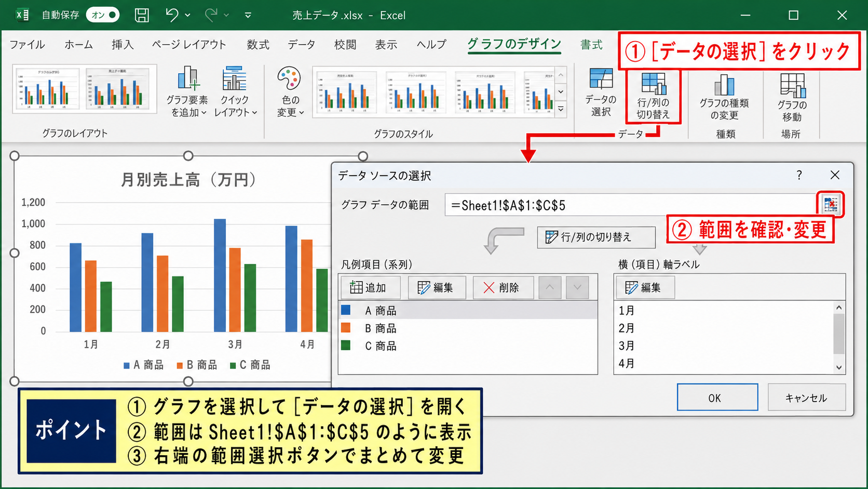Click chart title 月別売上高(万円)

(x=188, y=180)
